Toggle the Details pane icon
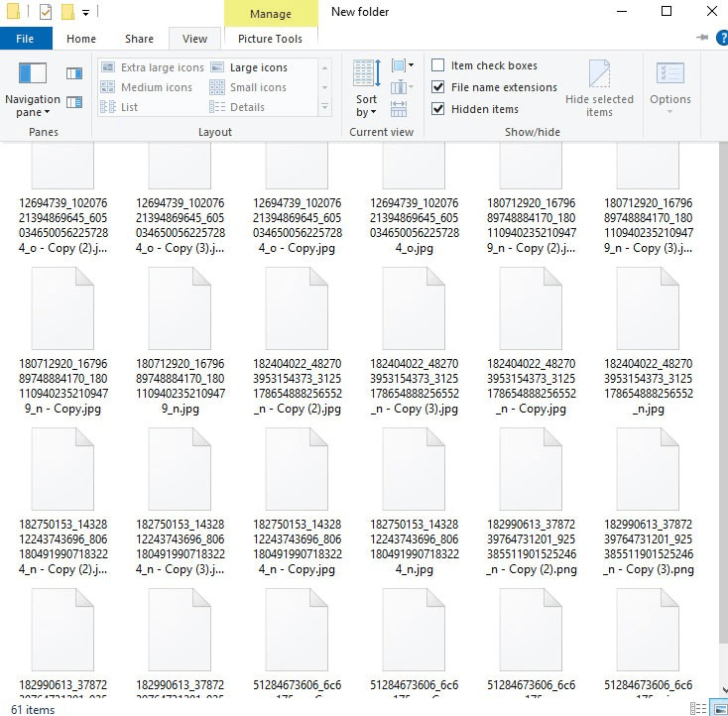 pyautogui.click(x=74, y=102)
